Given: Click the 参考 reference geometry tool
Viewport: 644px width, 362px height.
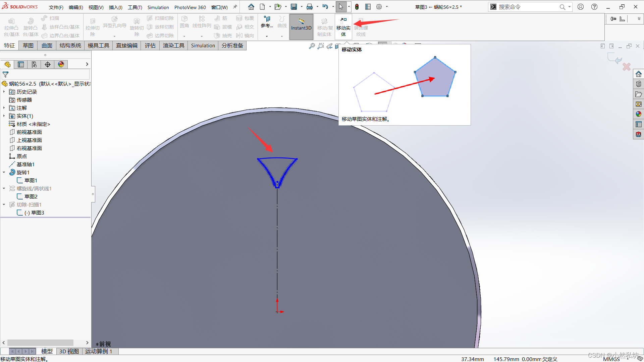Looking at the screenshot, I should click(x=267, y=22).
